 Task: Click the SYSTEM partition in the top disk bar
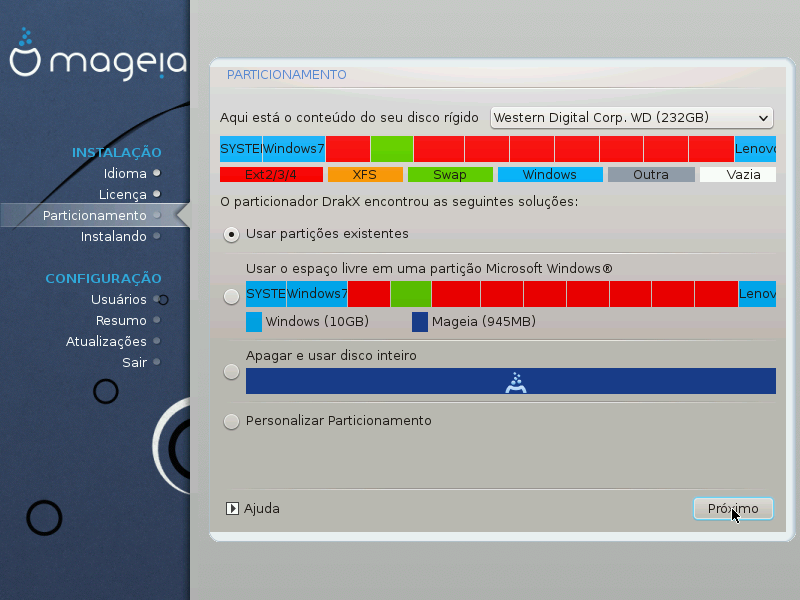(x=241, y=148)
